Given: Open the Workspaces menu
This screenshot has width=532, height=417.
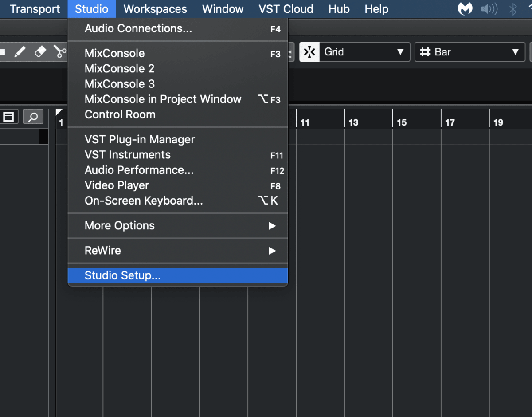Looking at the screenshot, I should pyautogui.click(x=155, y=9).
